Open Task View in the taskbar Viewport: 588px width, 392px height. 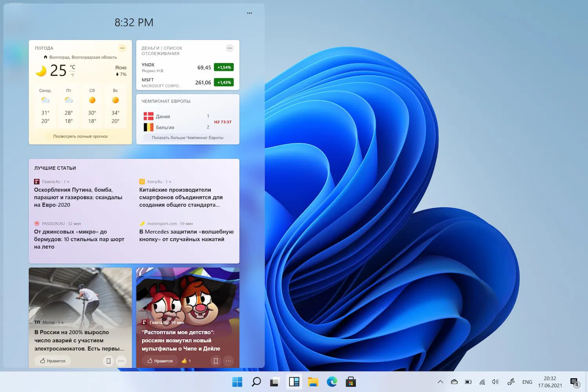(275, 382)
